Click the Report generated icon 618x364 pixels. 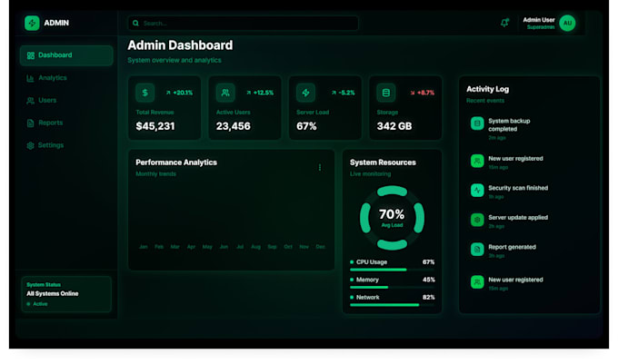(x=477, y=250)
